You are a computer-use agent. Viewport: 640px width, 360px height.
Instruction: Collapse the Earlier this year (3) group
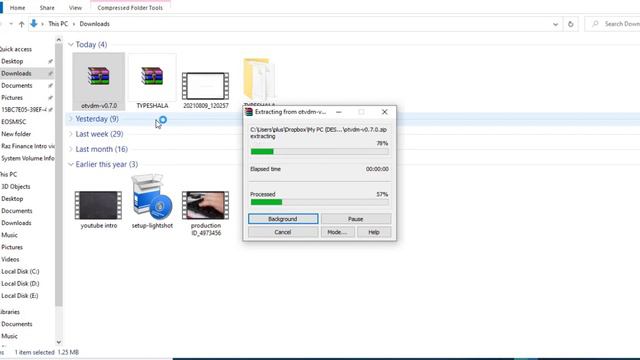[71, 164]
